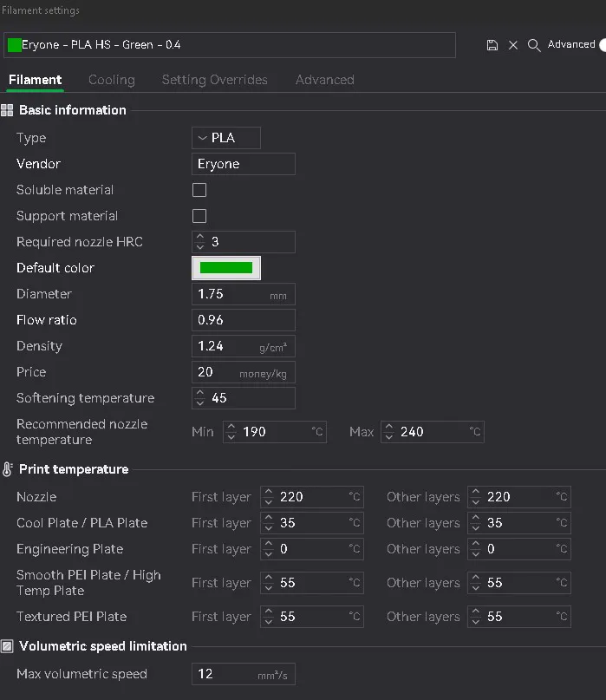Select the Filament tab
This screenshot has width=606, height=700.
click(35, 80)
